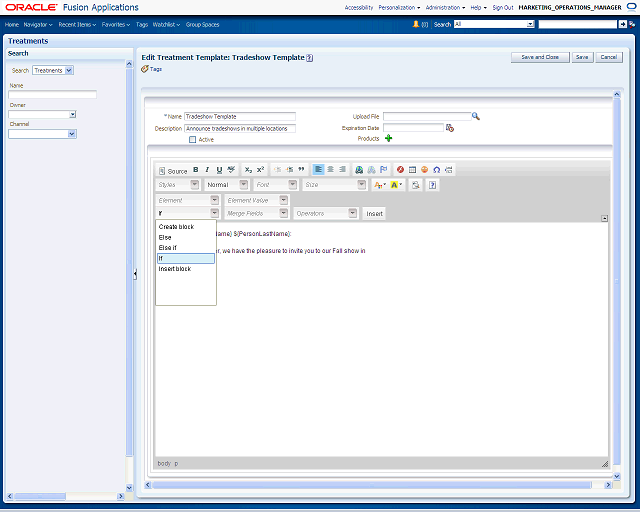Align text left
640x512 pixels.
point(318,169)
